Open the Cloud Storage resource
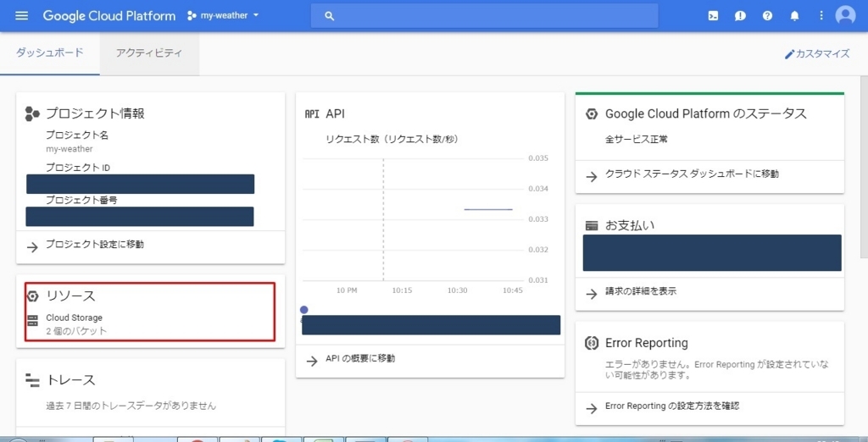The image size is (868, 442). (75, 318)
